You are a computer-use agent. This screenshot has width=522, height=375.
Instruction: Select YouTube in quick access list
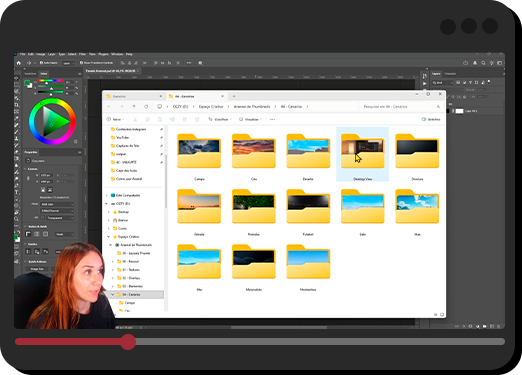pyautogui.click(x=122, y=137)
